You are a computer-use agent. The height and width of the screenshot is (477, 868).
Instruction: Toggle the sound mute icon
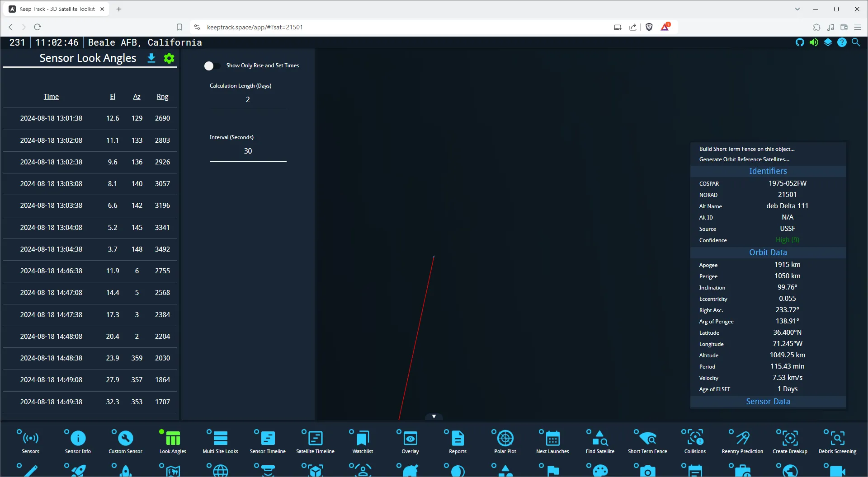click(814, 42)
